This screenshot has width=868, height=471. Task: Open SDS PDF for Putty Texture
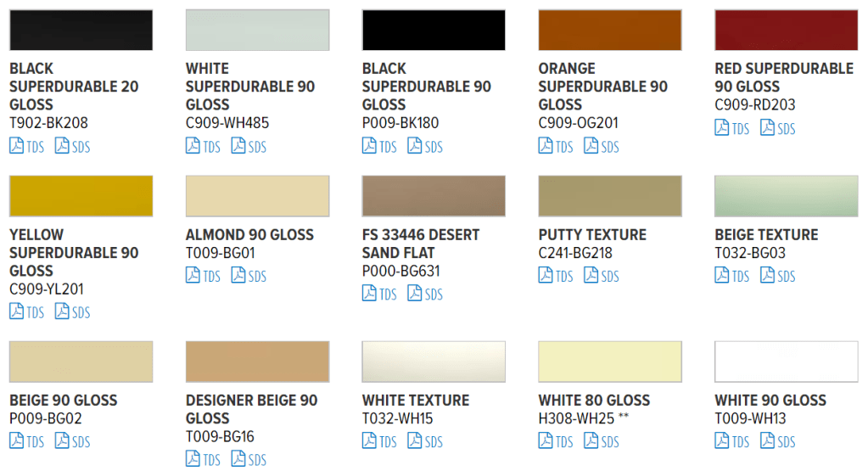[x=602, y=276]
